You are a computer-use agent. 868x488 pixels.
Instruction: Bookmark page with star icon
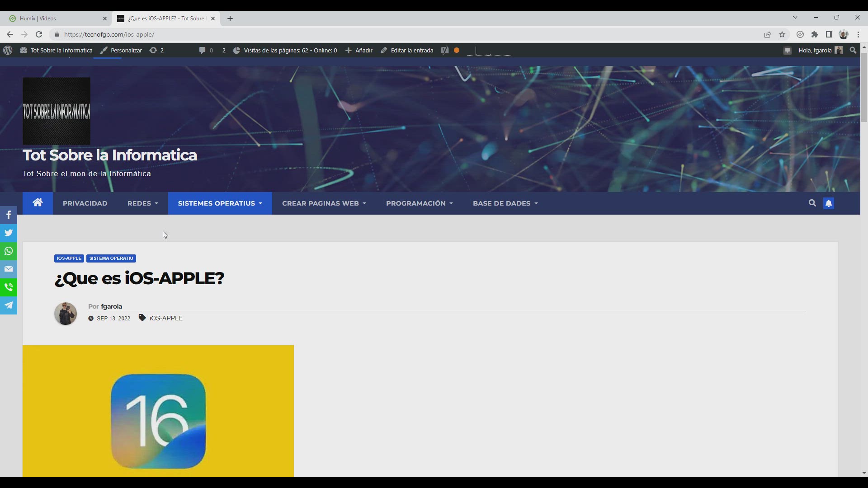click(782, 34)
